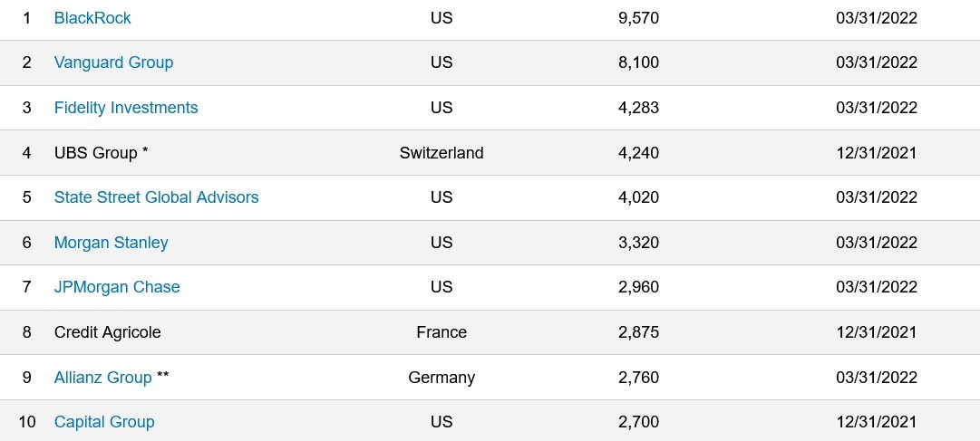Screen dimensions: 980x441
Task: Visit the Morgan Stanley link
Action: pos(111,243)
